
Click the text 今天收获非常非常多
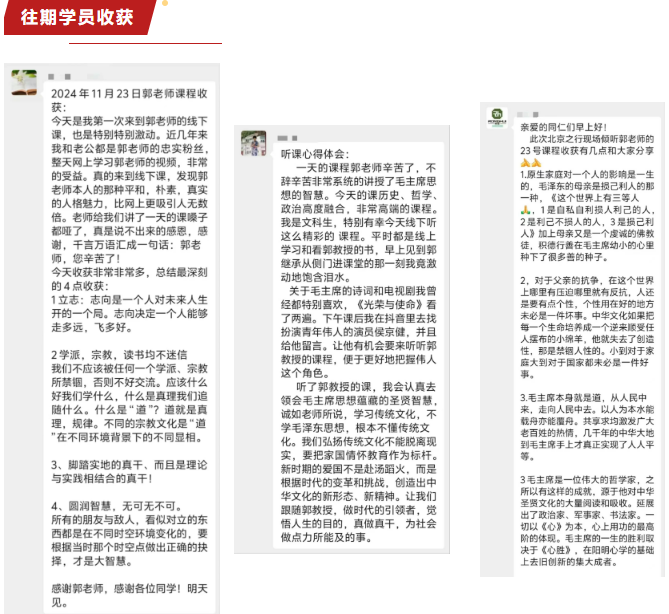pos(102,272)
